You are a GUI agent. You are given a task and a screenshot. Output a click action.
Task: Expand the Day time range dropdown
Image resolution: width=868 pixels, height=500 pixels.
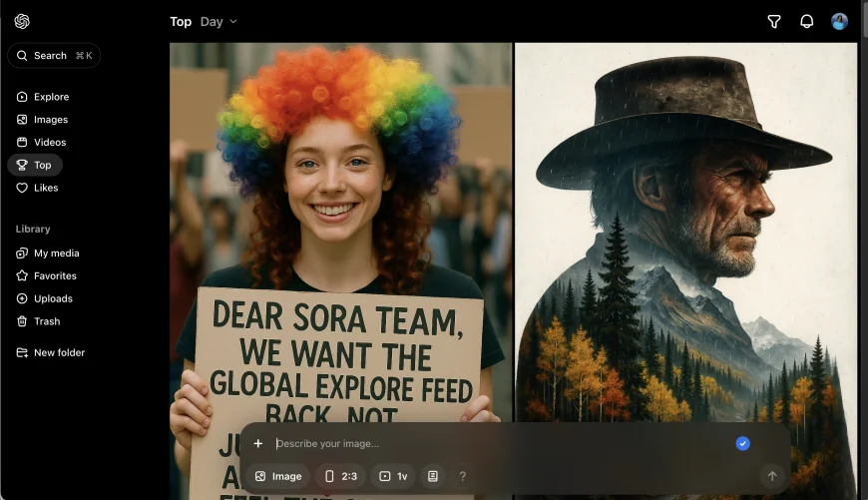[218, 22]
